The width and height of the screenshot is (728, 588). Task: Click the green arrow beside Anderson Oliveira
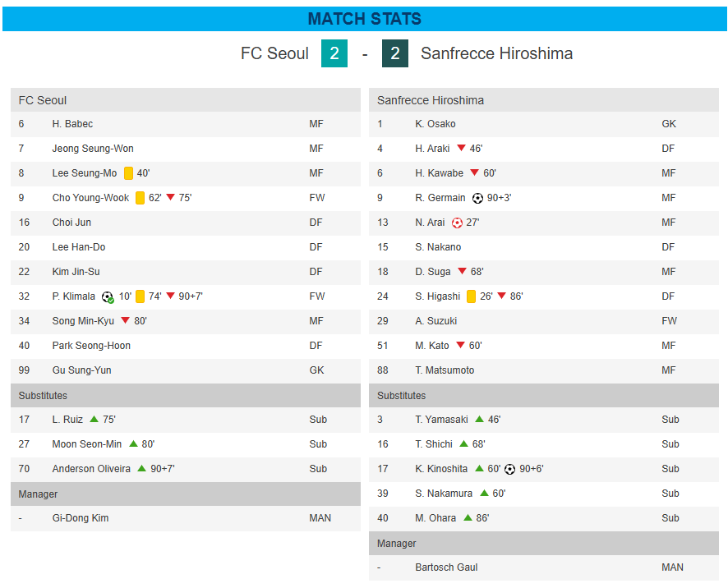click(x=141, y=469)
